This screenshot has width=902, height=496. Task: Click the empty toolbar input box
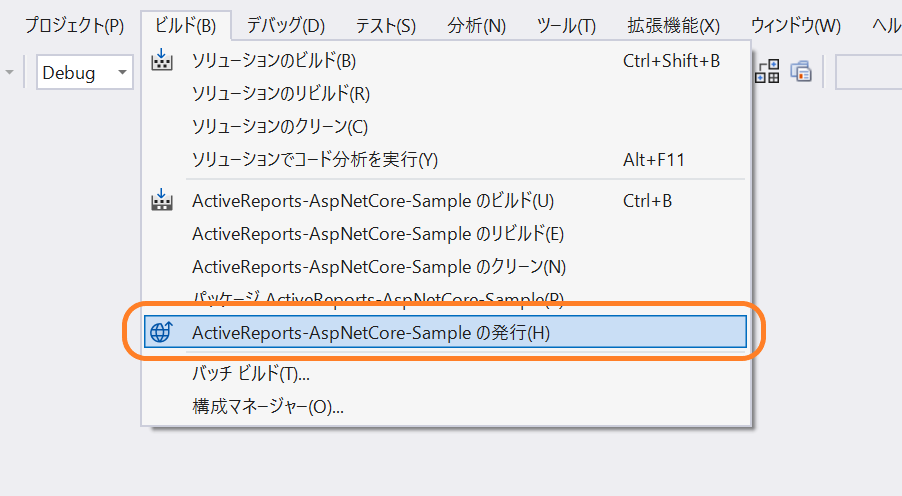869,73
